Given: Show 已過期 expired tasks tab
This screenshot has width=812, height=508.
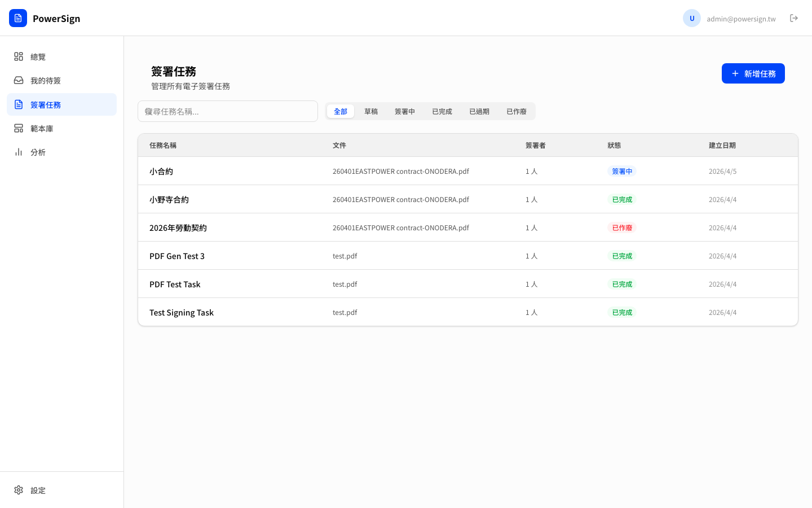Looking at the screenshot, I should click(479, 111).
